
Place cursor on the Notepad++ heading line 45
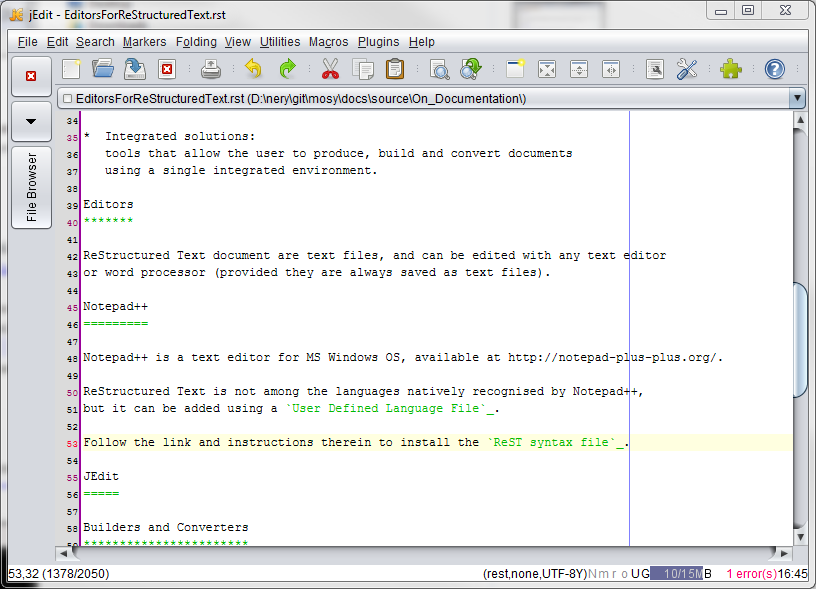click(116, 306)
